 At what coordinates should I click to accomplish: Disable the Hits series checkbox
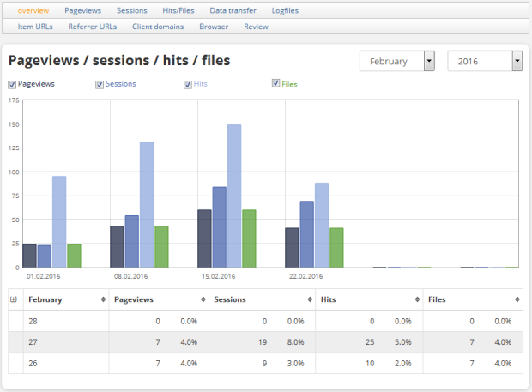pyautogui.click(x=188, y=84)
